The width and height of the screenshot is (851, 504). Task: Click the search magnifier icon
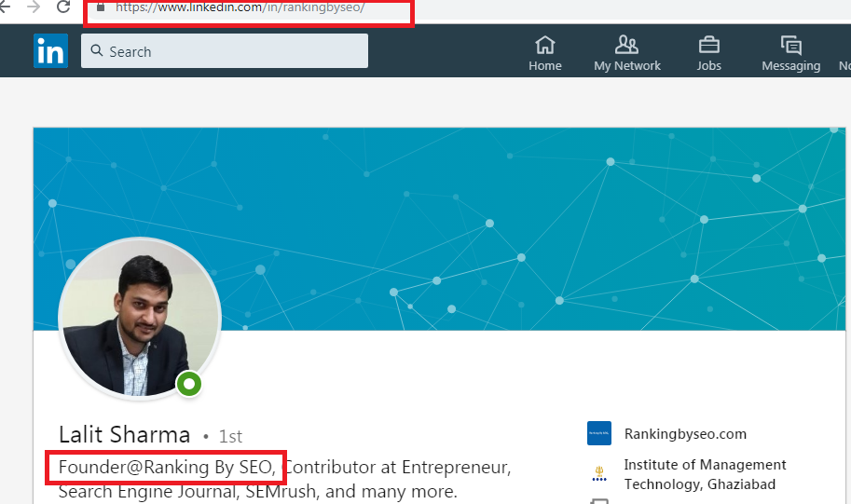tap(97, 50)
